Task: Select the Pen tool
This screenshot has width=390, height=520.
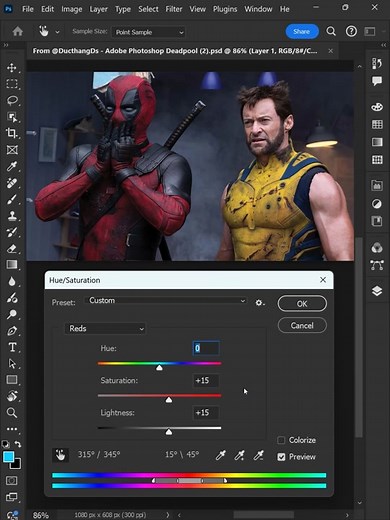Action: click(x=12, y=331)
